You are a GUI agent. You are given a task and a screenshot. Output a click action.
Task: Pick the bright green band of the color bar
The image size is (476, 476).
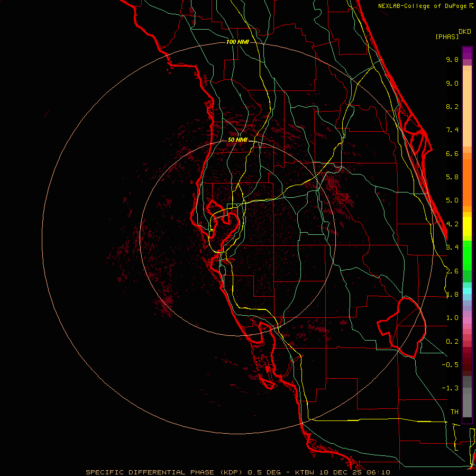click(467, 255)
